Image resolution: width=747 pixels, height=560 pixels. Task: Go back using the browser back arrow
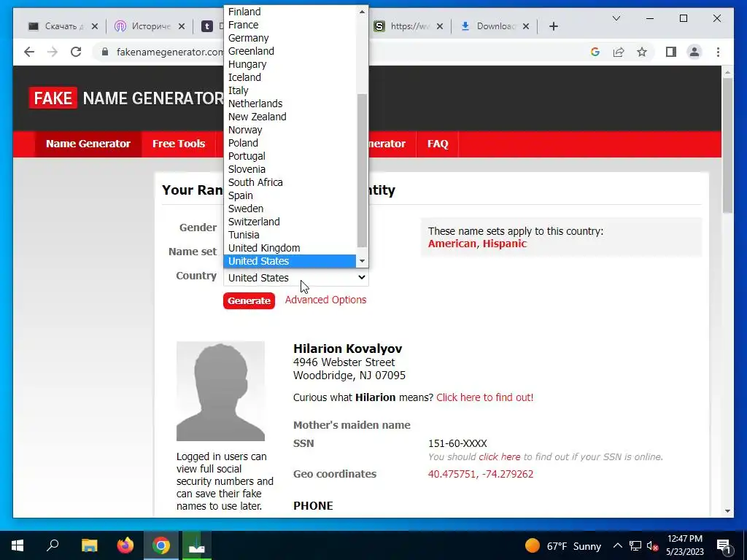click(x=29, y=52)
